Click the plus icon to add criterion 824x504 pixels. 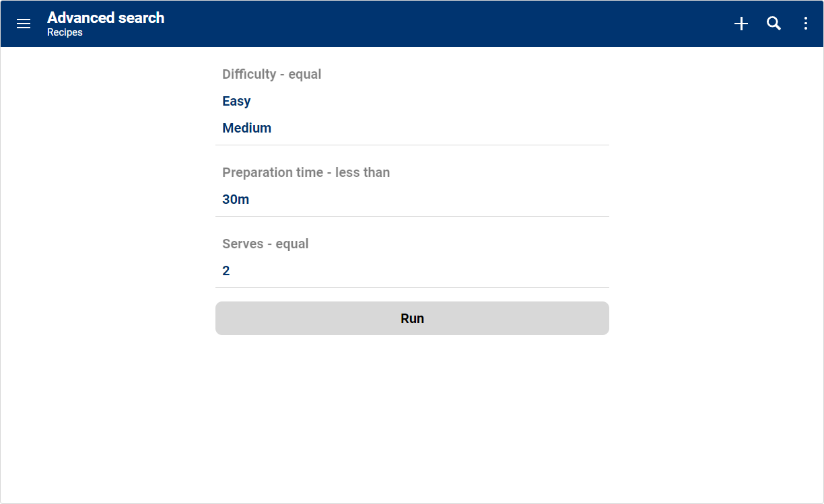pyautogui.click(x=741, y=24)
